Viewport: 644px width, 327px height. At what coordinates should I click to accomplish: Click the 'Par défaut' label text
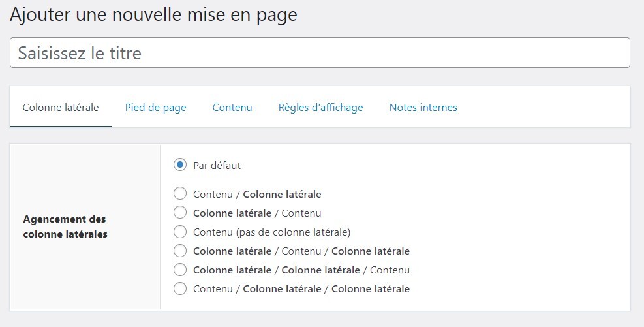[217, 166]
